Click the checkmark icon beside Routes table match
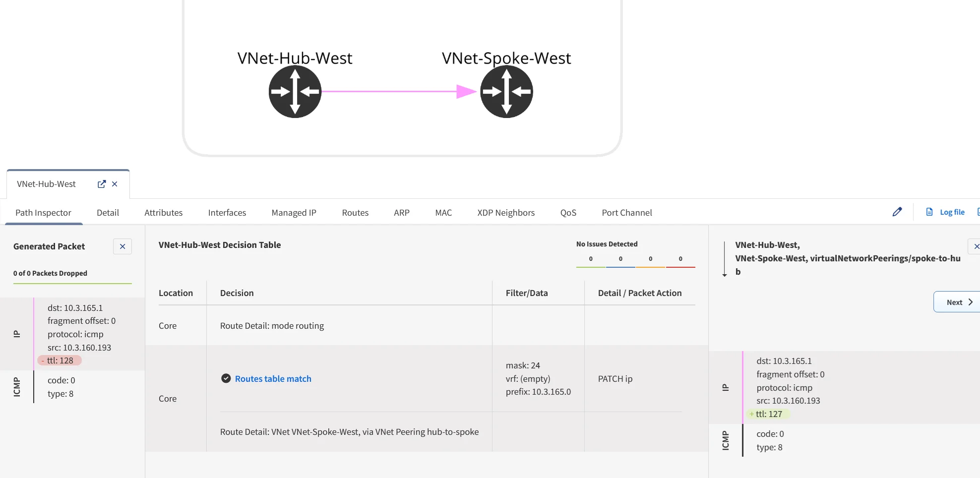The image size is (980, 478). pos(226,378)
